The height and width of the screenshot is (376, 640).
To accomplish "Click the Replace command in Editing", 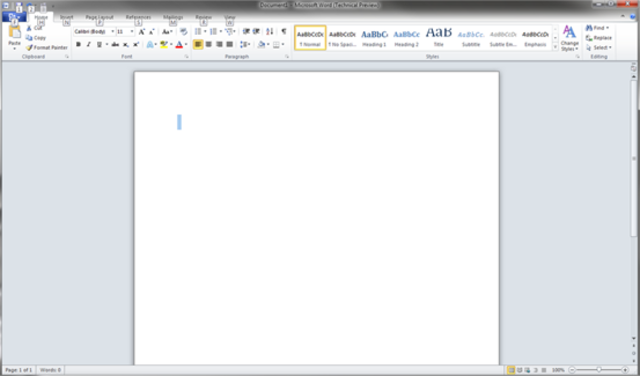I will pos(599,38).
